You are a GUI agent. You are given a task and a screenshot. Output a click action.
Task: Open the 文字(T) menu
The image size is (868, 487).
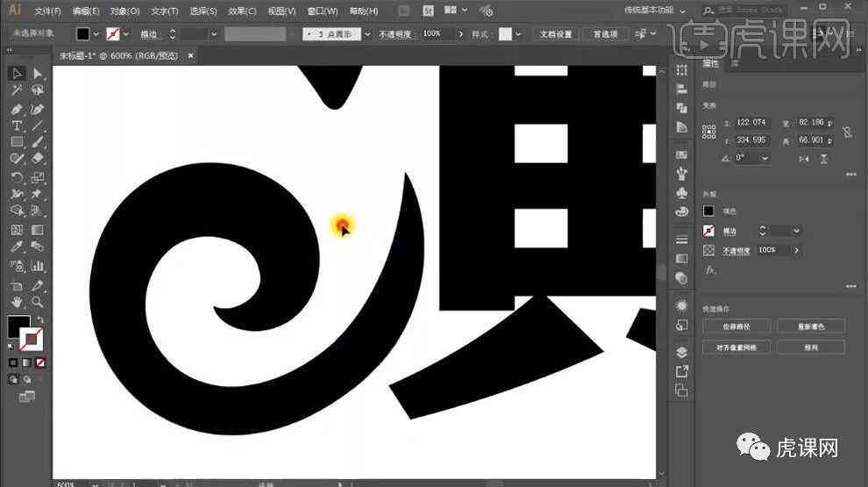[x=165, y=11]
